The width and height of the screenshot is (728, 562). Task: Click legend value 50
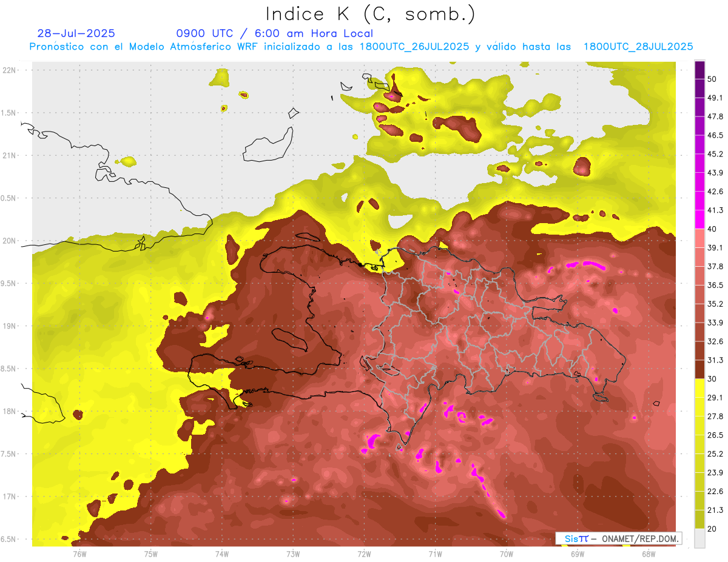point(712,79)
